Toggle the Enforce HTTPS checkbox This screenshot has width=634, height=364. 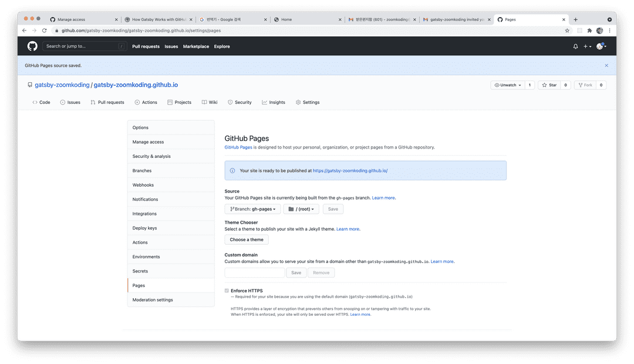coord(227,291)
